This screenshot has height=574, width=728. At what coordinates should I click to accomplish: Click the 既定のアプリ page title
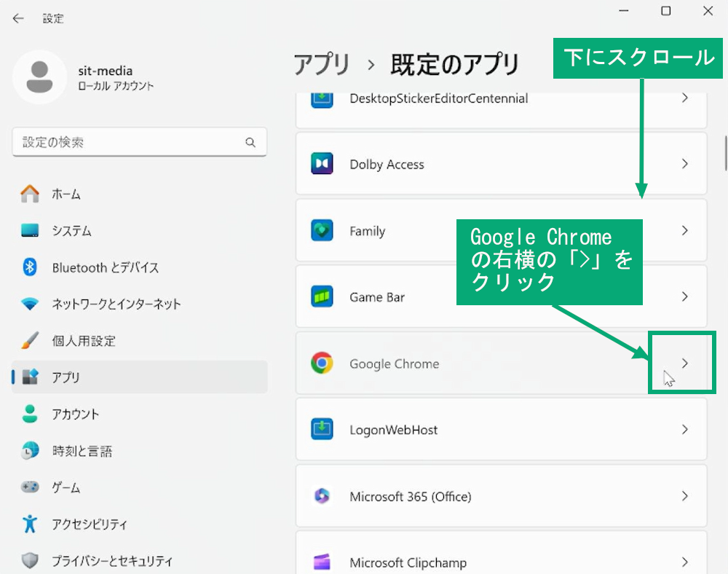coord(454,64)
